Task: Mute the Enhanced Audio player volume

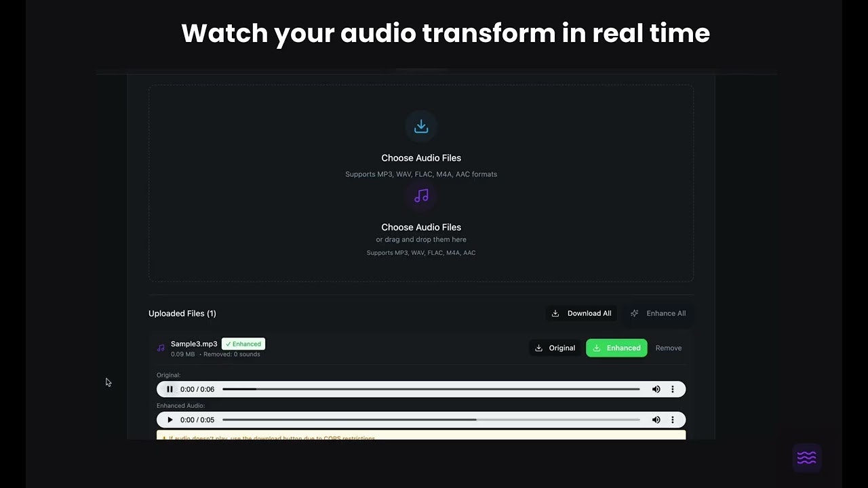Action: coord(656,420)
